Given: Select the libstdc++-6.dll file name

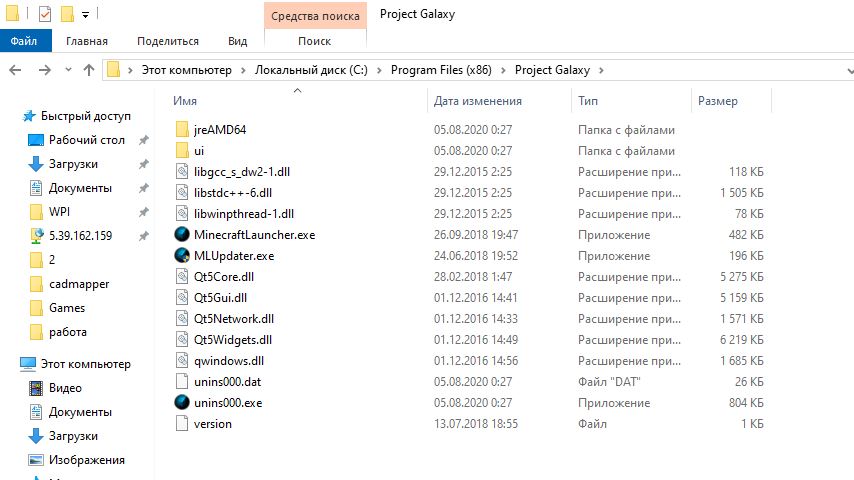Looking at the screenshot, I should click(x=233, y=192).
